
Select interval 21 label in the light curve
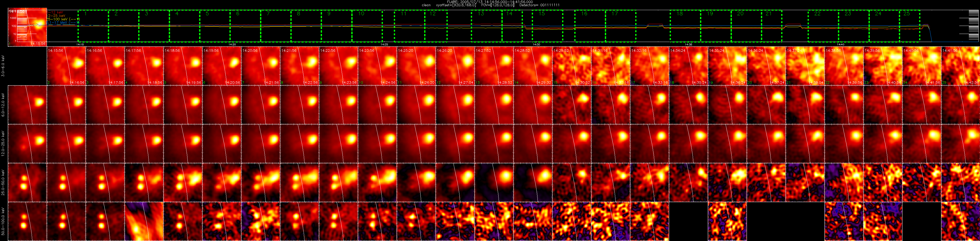click(x=768, y=14)
